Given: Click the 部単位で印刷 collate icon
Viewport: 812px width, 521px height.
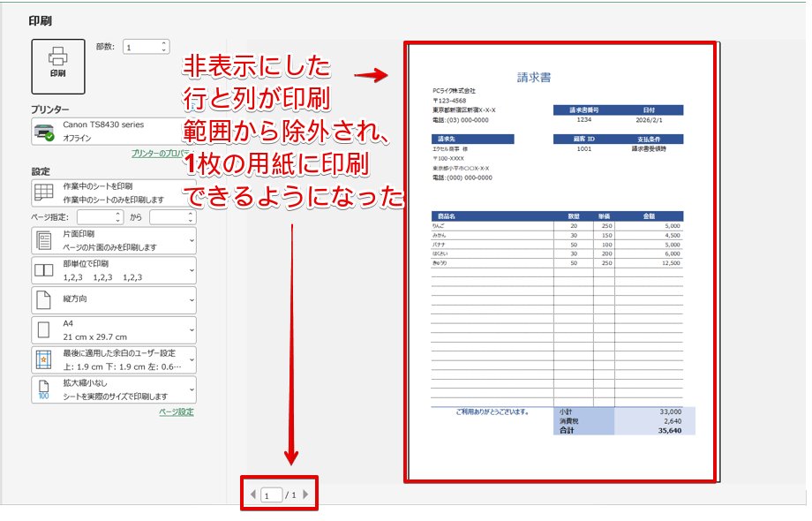Looking at the screenshot, I should tap(43, 270).
